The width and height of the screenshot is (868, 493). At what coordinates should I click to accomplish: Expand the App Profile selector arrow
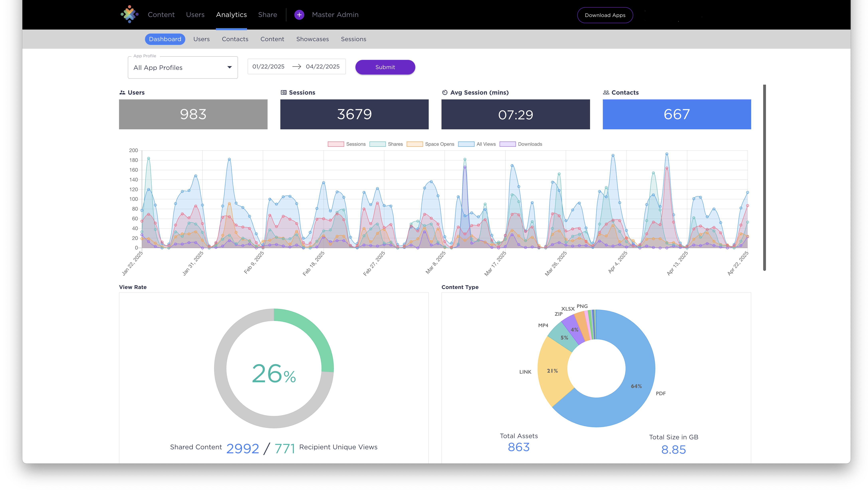[230, 67]
